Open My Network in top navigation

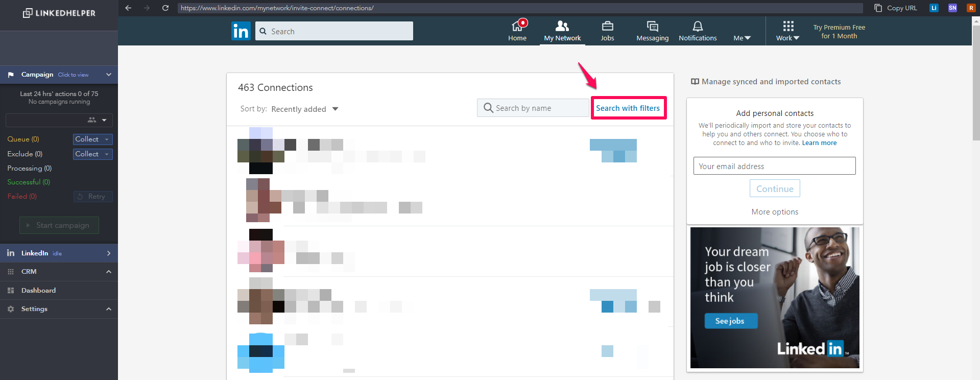[x=562, y=31]
